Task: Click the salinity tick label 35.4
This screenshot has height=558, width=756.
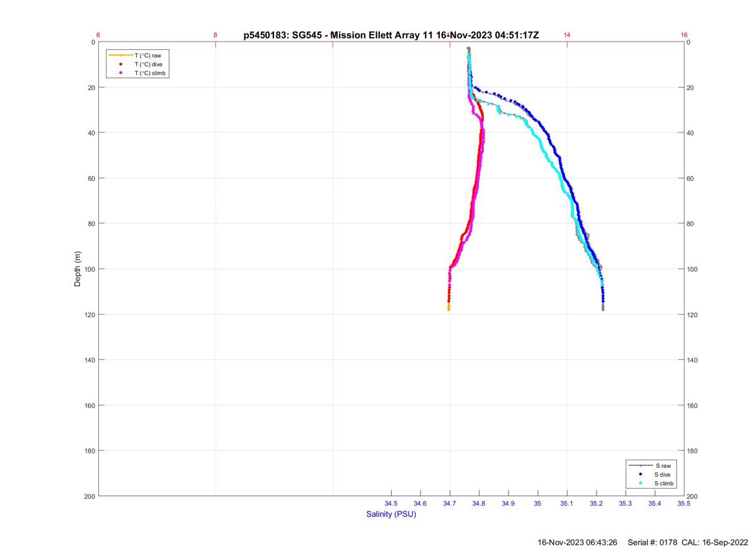Action: click(655, 504)
